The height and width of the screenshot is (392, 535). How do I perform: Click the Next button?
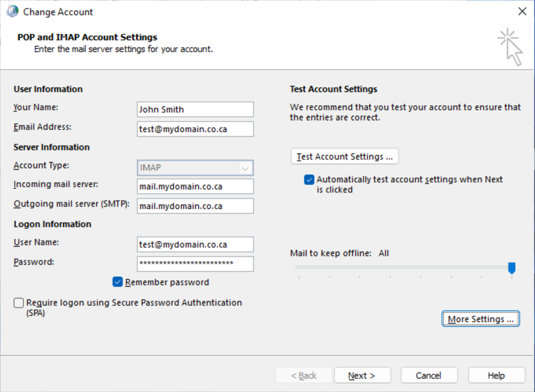(362, 375)
